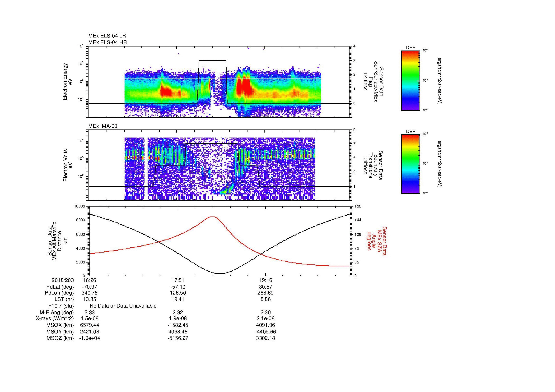Viewport: 555px width, 392px height.
Task: Click the time tick label '17:51'
Action: coord(178,280)
